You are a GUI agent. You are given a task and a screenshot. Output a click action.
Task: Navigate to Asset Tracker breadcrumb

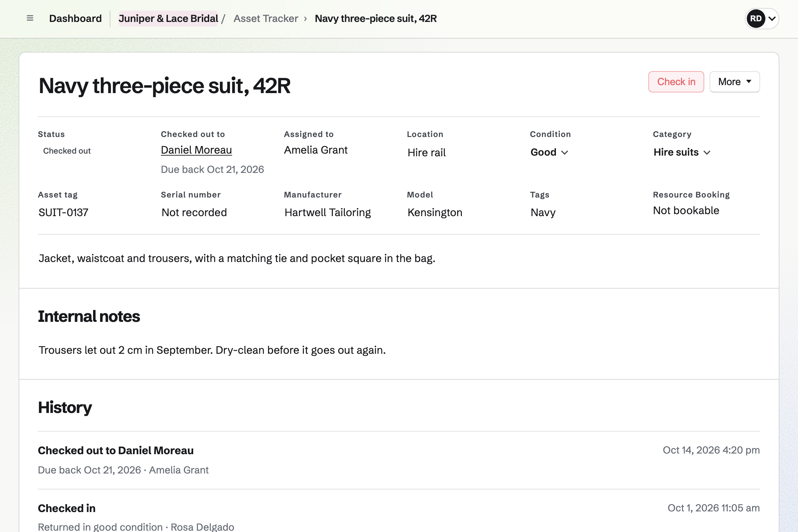coord(266,18)
